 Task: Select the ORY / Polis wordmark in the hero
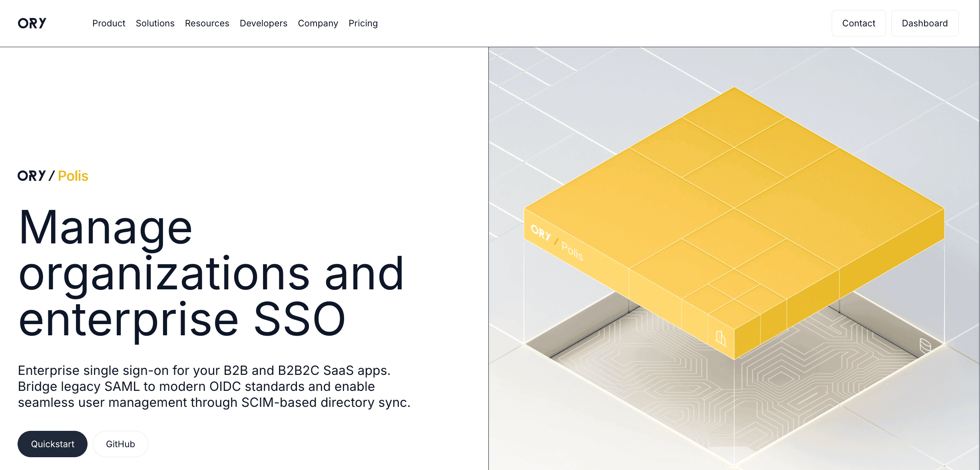(52, 176)
